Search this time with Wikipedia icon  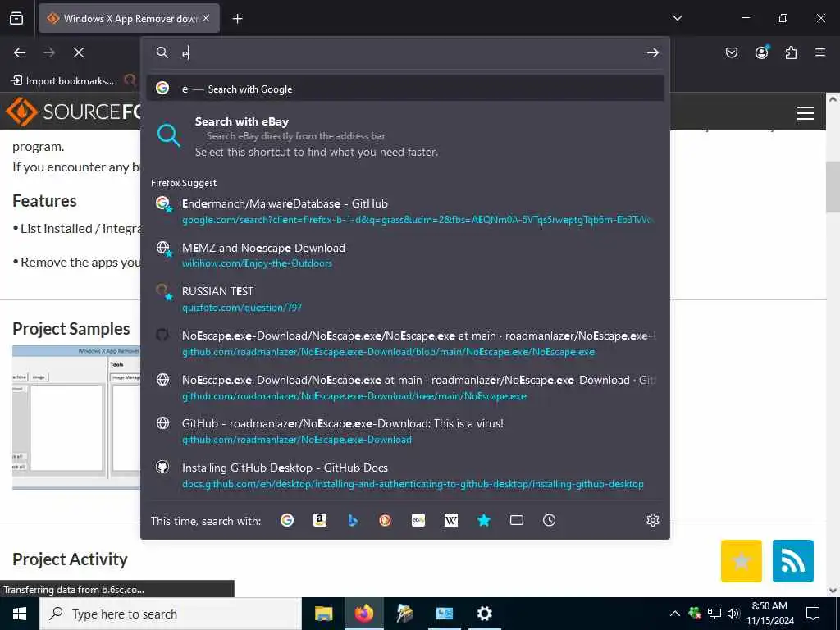pos(451,520)
